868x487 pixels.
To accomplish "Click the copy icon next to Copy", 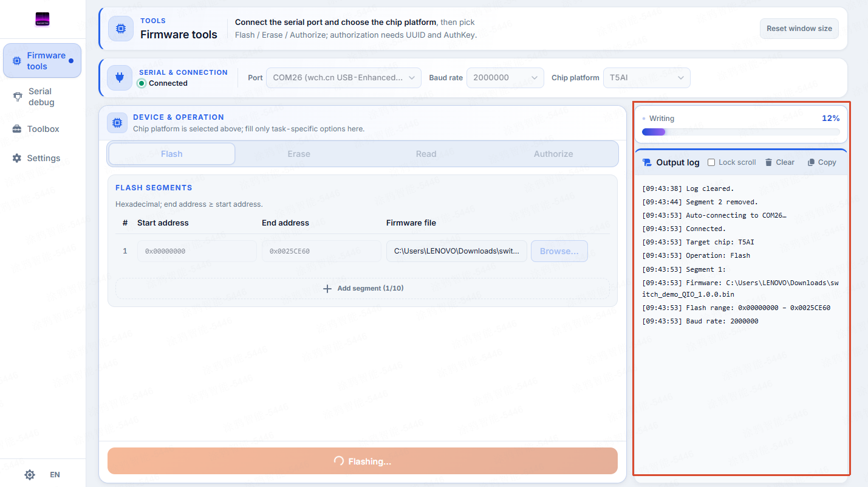I will point(811,162).
